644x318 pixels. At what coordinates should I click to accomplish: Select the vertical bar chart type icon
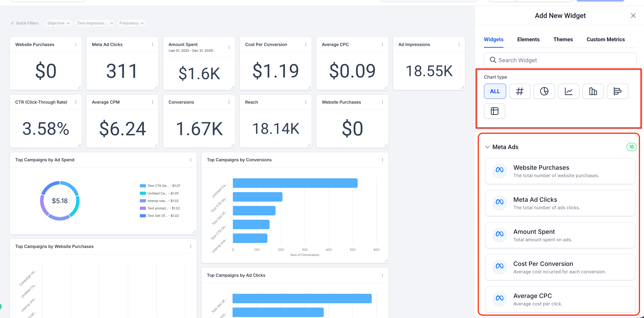tap(593, 91)
